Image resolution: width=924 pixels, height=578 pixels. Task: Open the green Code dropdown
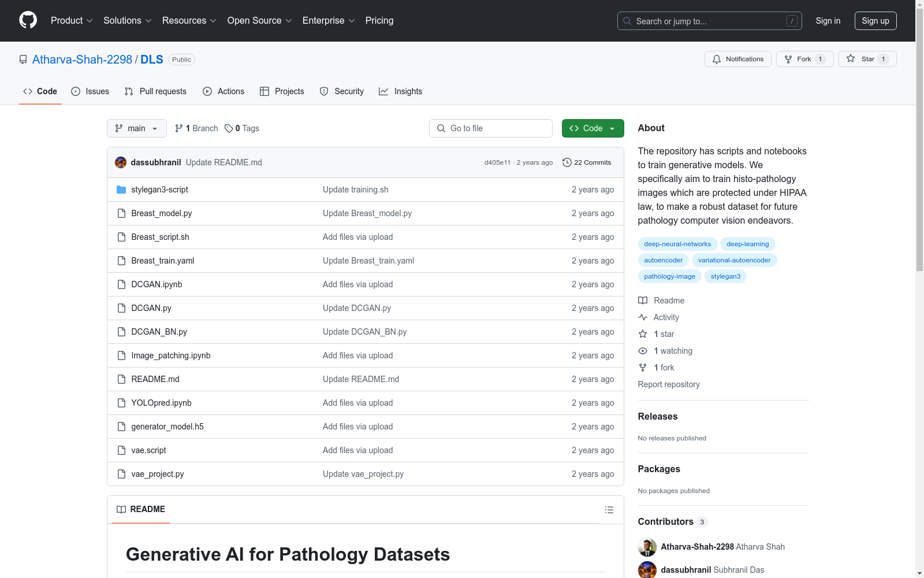[593, 128]
